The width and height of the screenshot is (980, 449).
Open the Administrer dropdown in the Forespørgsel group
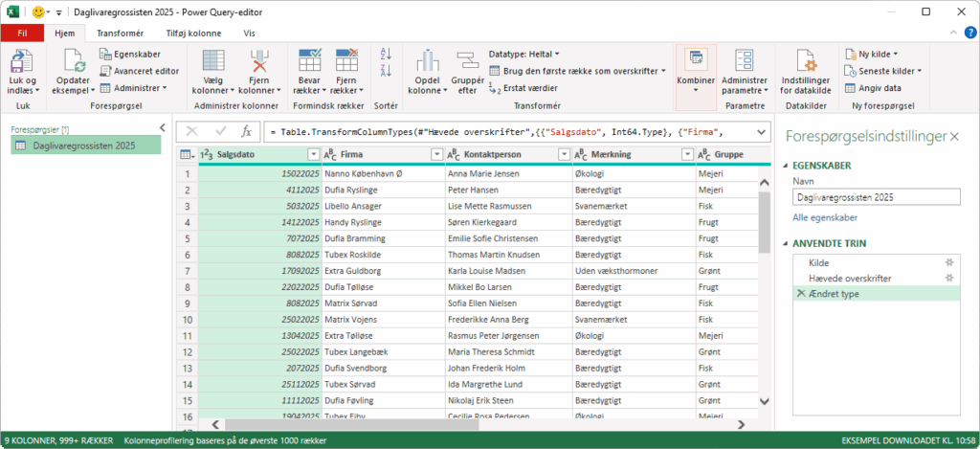[133, 88]
